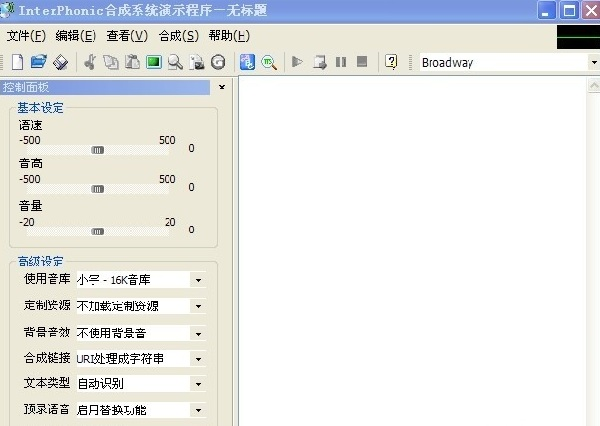Viewport: 600px width, 426px height.
Task: Open the Broadway dropdown in toolbar
Action: (593, 62)
